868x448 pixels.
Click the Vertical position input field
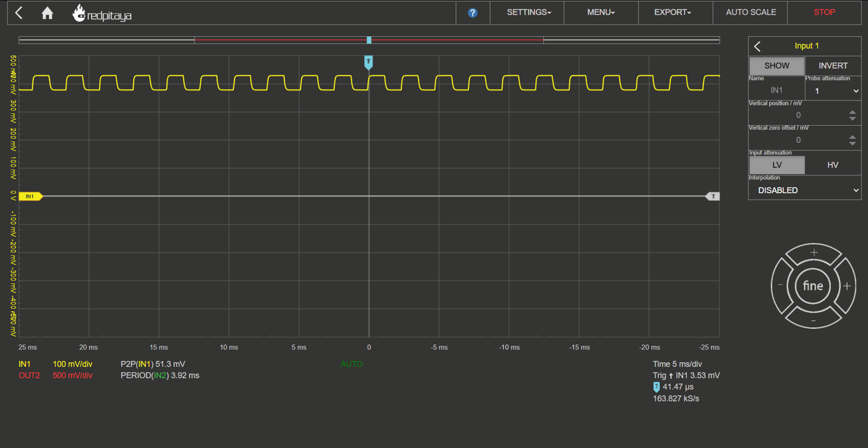799,115
